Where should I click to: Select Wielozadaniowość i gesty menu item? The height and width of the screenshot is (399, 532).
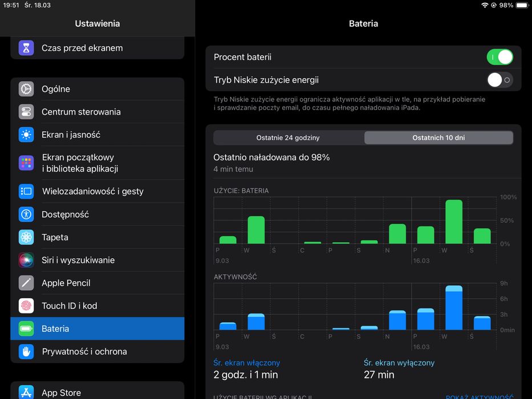pyautogui.click(x=98, y=192)
